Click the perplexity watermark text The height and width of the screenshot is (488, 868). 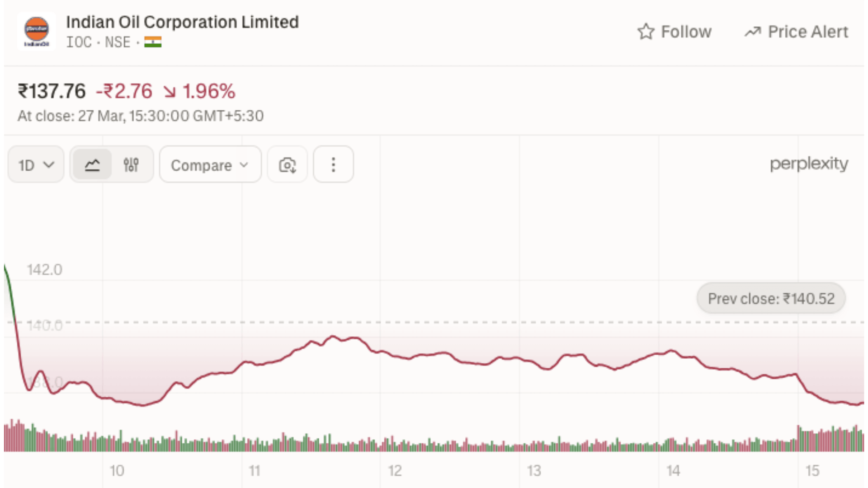[x=809, y=164]
